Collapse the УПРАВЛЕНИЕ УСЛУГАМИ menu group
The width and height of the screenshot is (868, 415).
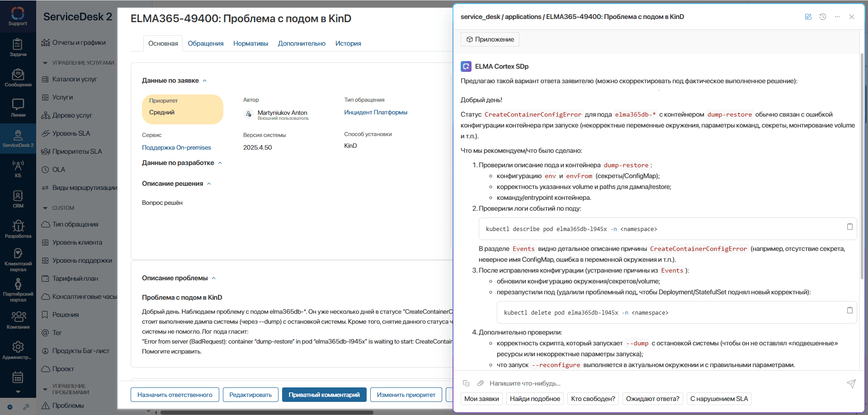click(x=45, y=63)
